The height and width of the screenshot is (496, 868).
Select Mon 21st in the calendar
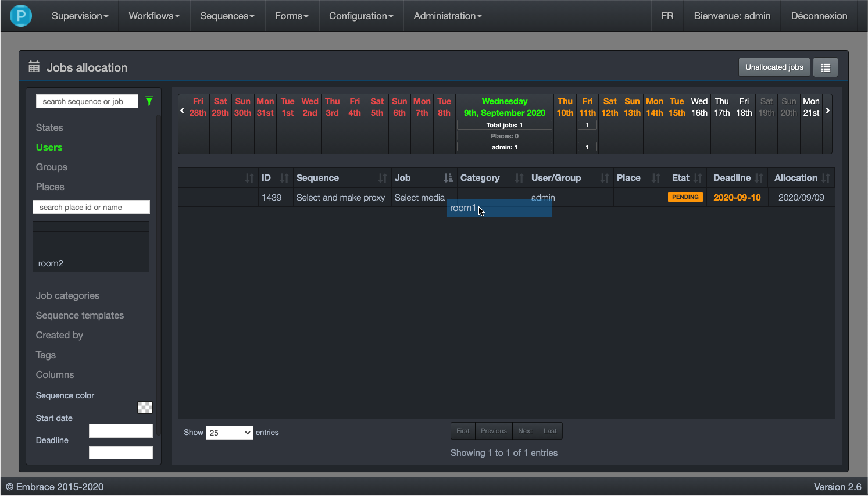(811, 107)
